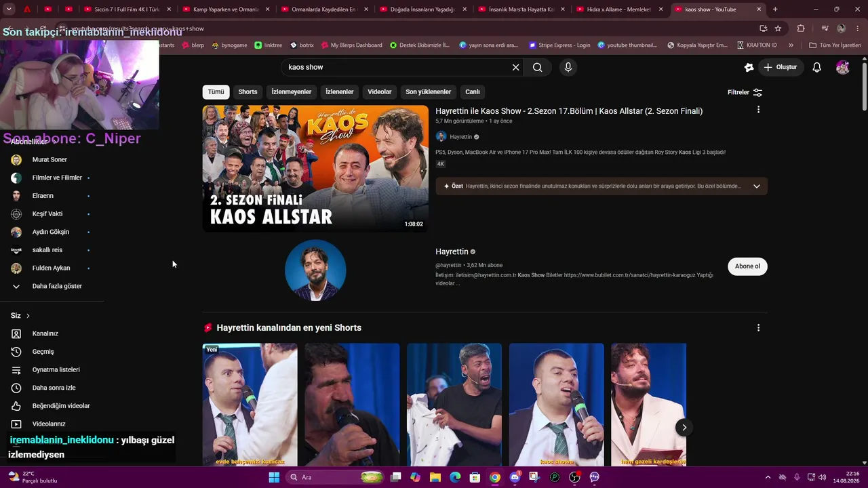Open the Siz section chevron
Image resolution: width=868 pixels, height=488 pixels.
pos(28,316)
